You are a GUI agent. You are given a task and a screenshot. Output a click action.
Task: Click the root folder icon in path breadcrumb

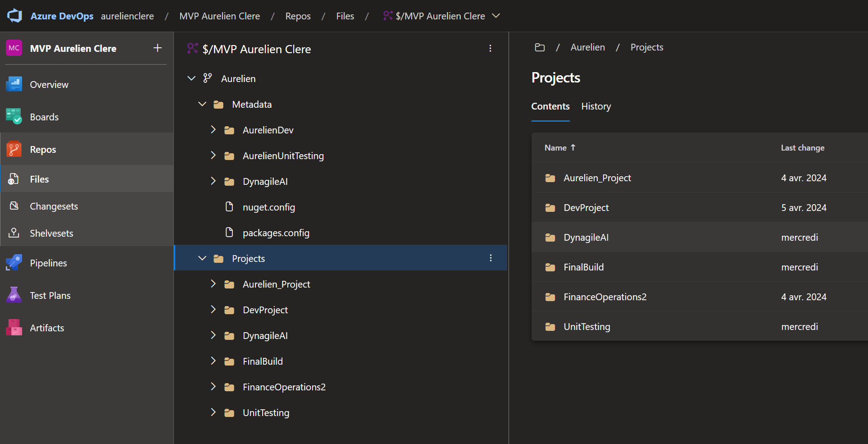click(x=540, y=47)
